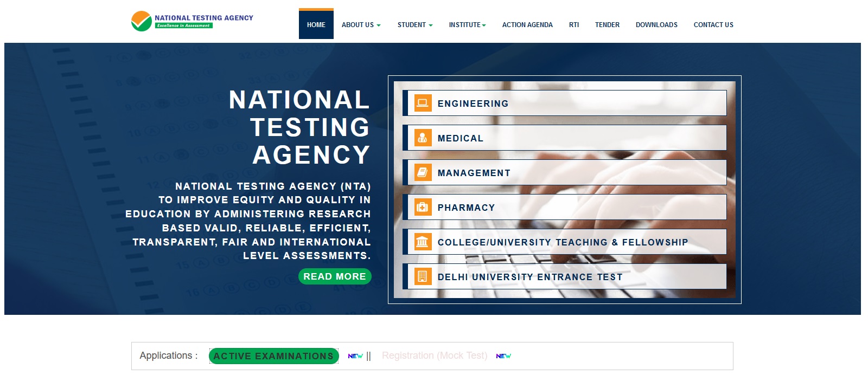Expand the INSTITUTE dropdown menu
This screenshot has height=375, width=868.
pyautogui.click(x=468, y=25)
